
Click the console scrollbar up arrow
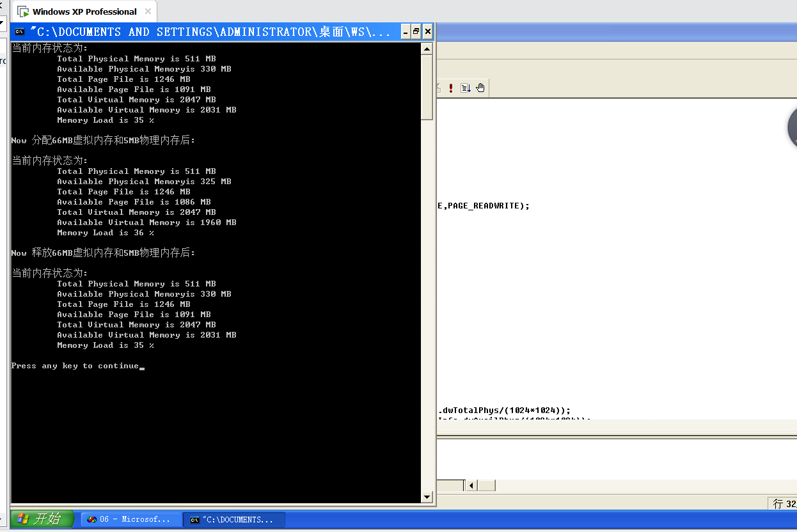click(427, 48)
